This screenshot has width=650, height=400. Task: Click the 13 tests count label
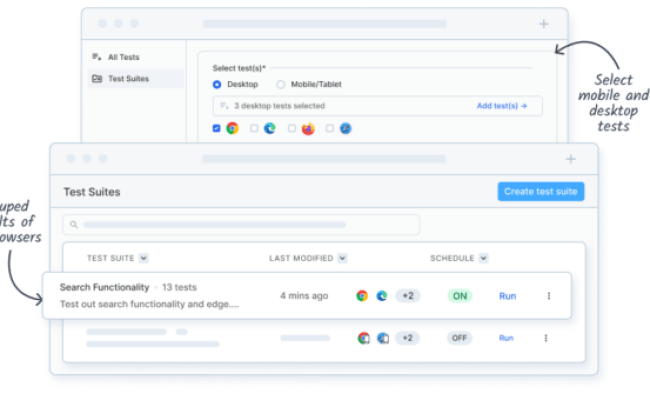pos(179,287)
